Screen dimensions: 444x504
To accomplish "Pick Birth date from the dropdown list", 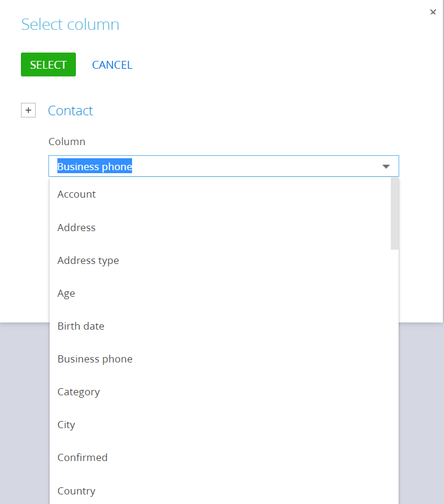I will 220,326.
